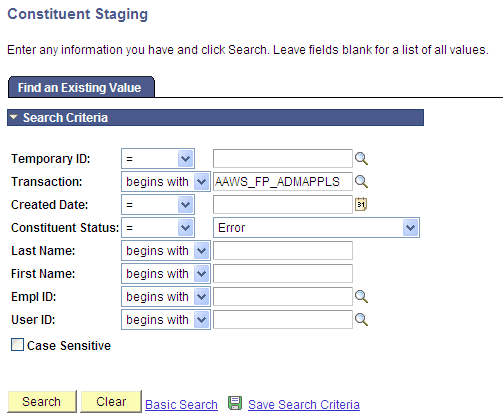Open the Constituent Status value dropdown showing Error
This screenshot has width=503, height=417.
pyautogui.click(x=316, y=228)
